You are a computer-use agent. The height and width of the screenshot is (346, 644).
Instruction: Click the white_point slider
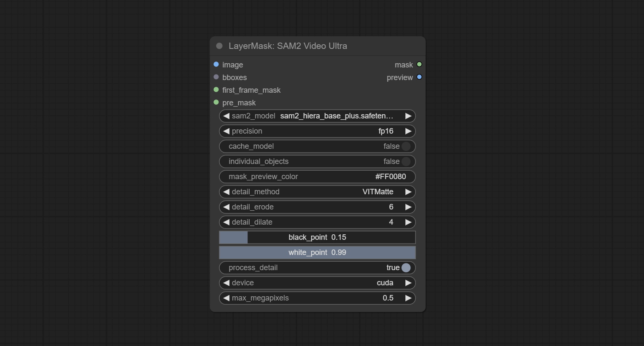[x=317, y=252]
